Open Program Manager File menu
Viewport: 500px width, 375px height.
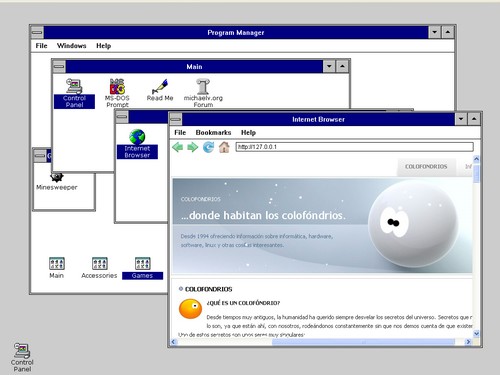(41, 46)
